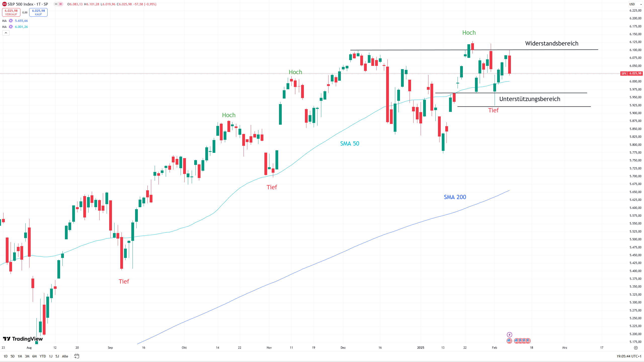This screenshot has width=644, height=362.
Task: Select the SMA 50 chart label
Action: (x=350, y=144)
